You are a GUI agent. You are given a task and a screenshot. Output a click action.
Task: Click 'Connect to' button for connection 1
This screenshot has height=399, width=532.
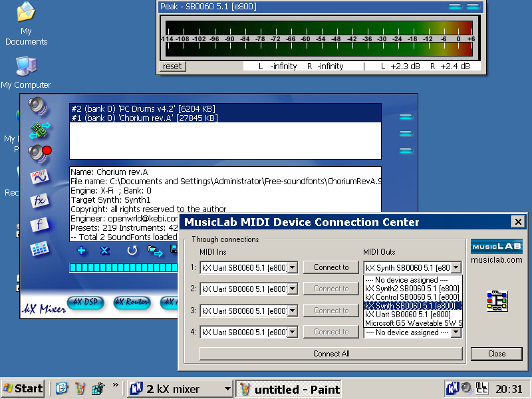click(331, 267)
